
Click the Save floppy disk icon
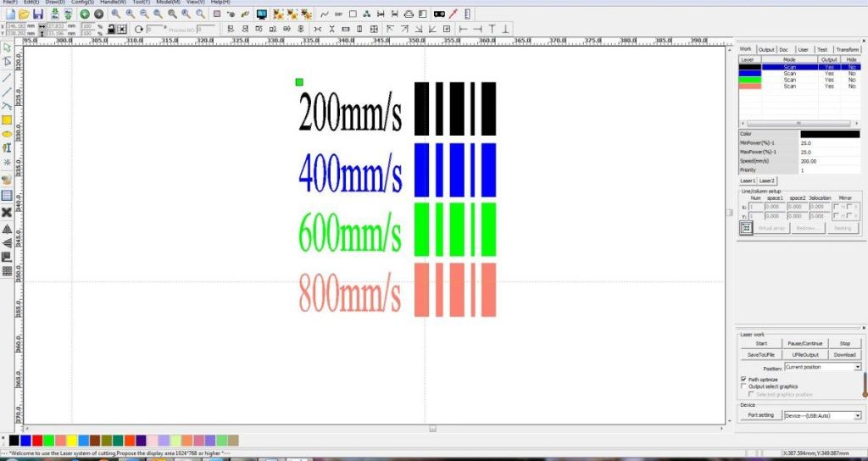(38, 14)
